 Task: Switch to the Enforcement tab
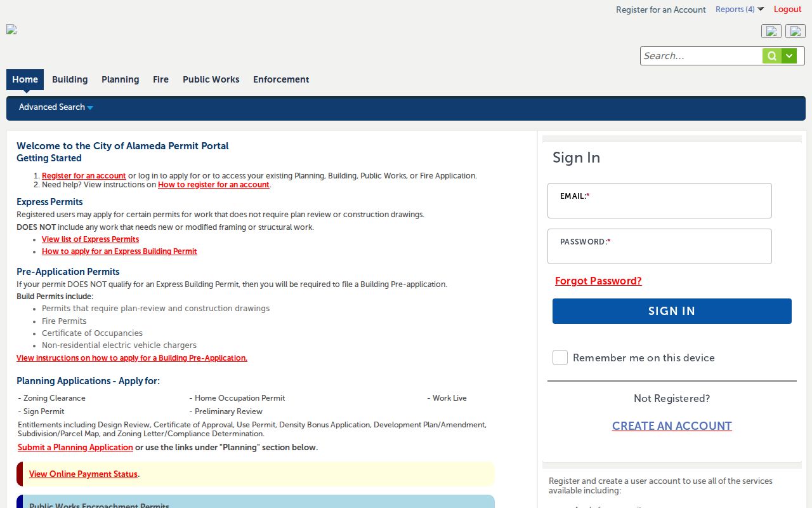point(281,79)
